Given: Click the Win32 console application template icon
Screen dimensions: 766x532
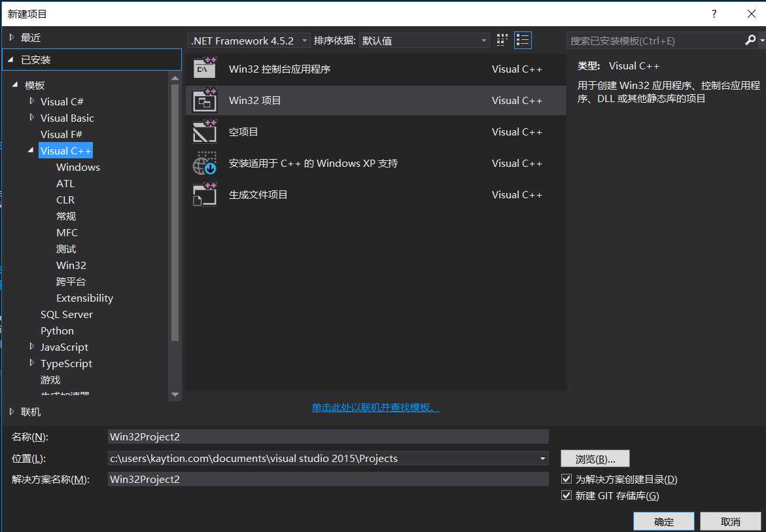Looking at the screenshot, I should click(205, 69).
